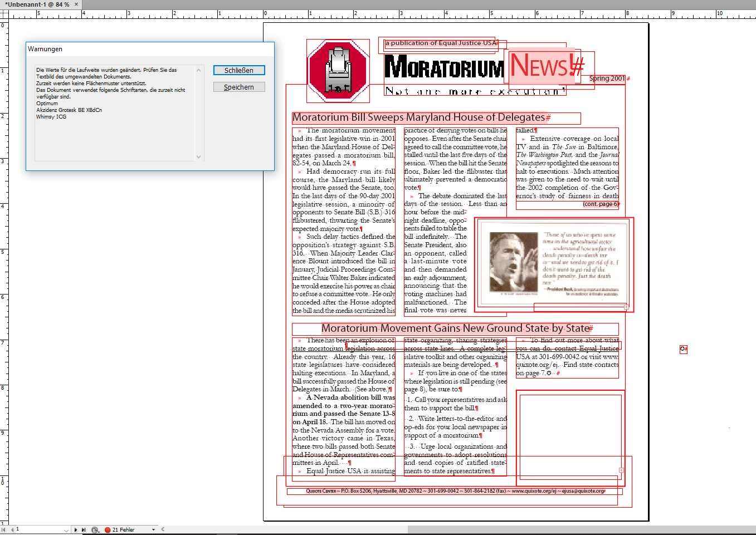756x535 pixels.
Task: Open the preflight menu dropdown arrow
Action: coord(153,530)
